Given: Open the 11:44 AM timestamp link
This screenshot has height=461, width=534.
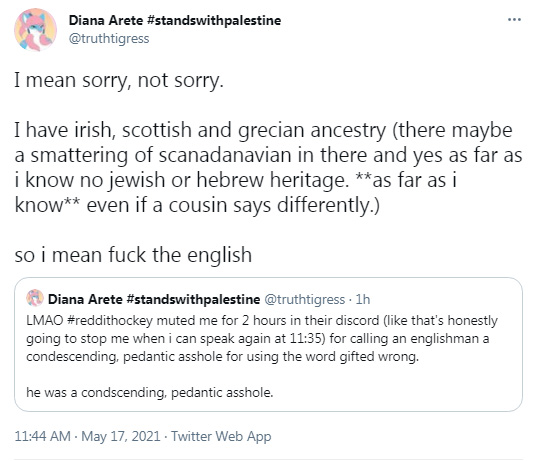Looking at the screenshot, I should tap(43, 436).
